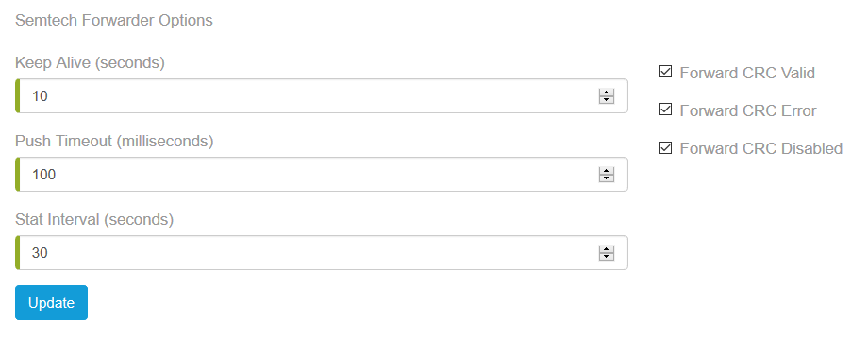
Task: Select the Push Timeout input field
Action: [x=322, y=175]
